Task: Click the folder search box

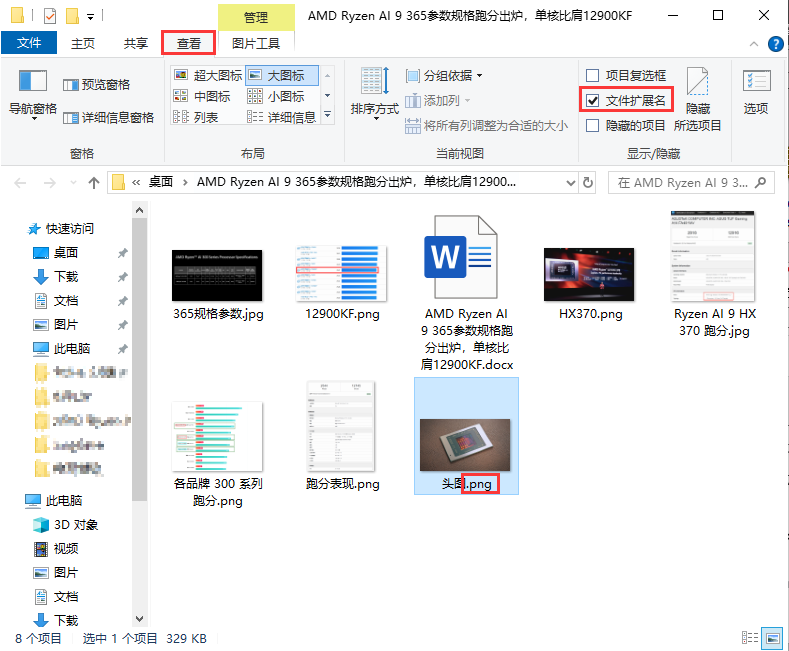Action: coord(691,183)
